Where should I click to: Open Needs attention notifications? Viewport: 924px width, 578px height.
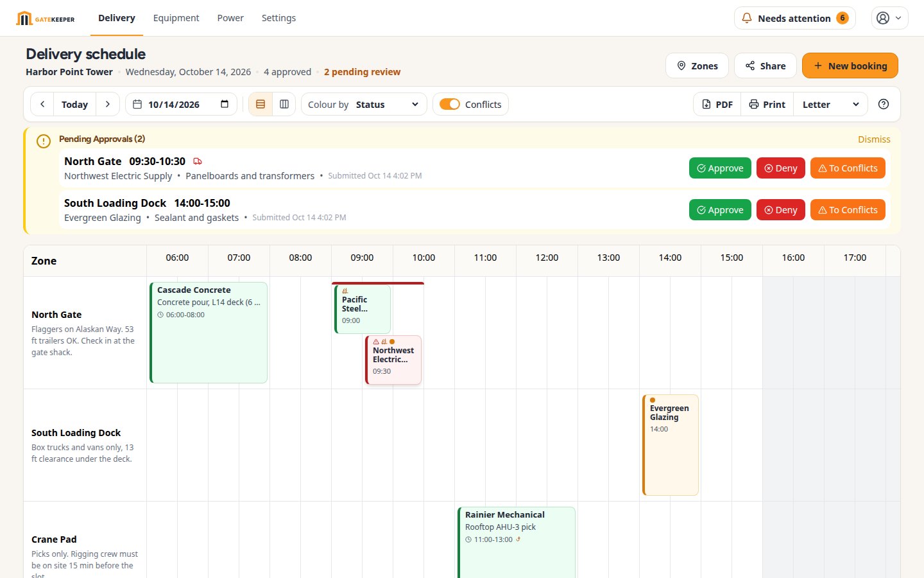click(x=794, y=18)
